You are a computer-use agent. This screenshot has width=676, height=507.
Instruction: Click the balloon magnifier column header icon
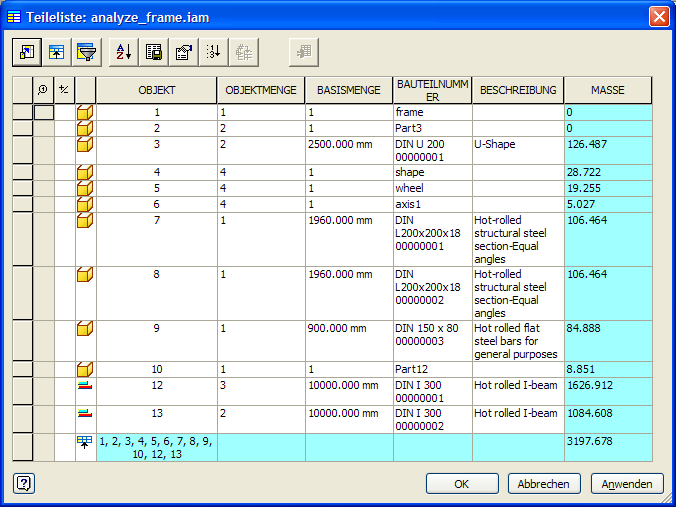click(x=43, y=90)
